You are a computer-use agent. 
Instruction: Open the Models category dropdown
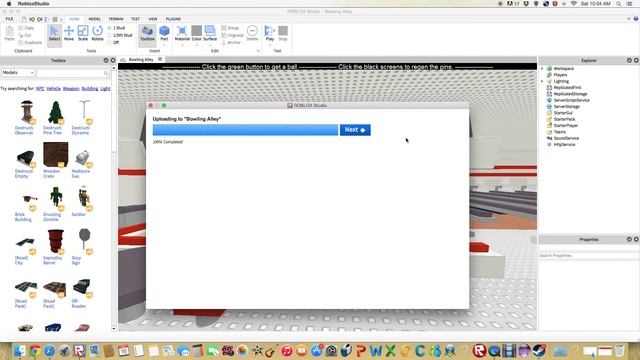coord(18,73)
